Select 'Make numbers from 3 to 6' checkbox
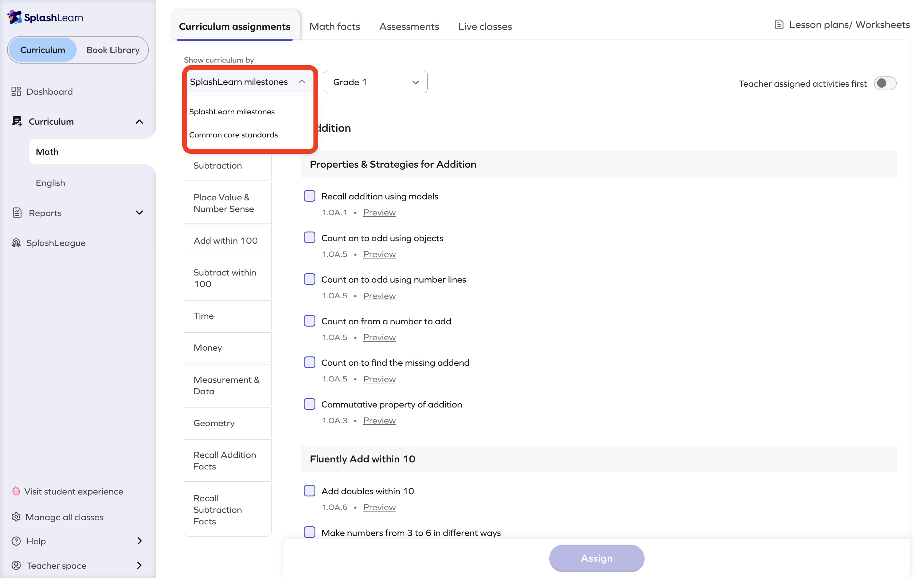This screenshot has width=924, height=578. coord(310,532)
